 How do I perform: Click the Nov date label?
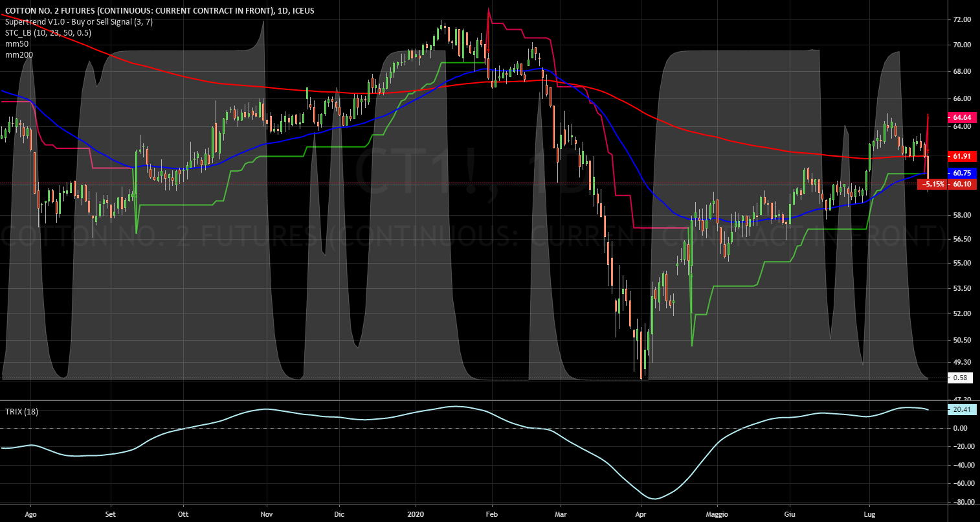(x=265, y=515)
